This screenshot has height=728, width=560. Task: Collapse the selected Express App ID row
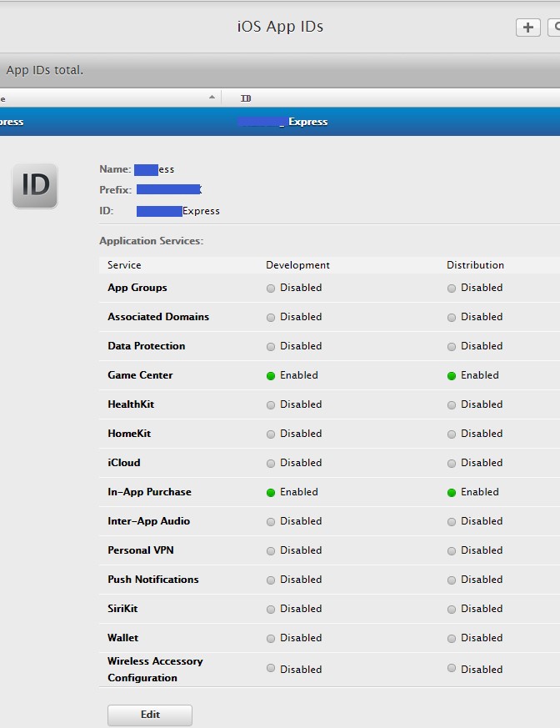click(x=167, y=122)
